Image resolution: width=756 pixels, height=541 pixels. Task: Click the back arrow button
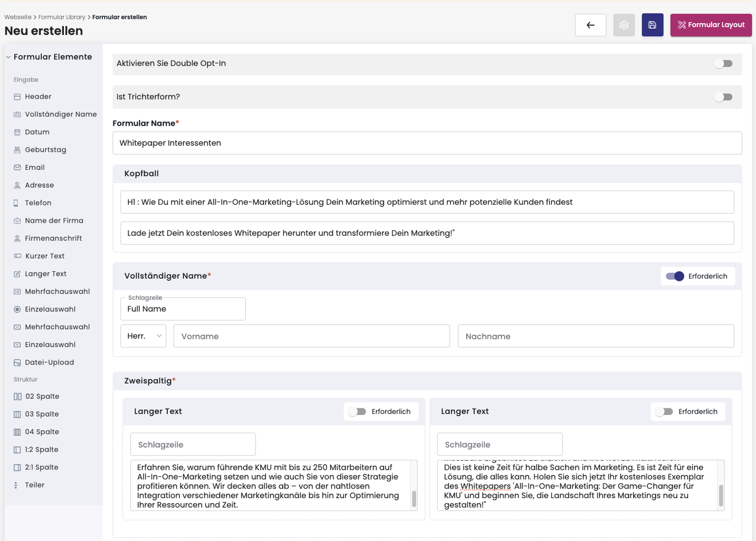pos(590,25)
